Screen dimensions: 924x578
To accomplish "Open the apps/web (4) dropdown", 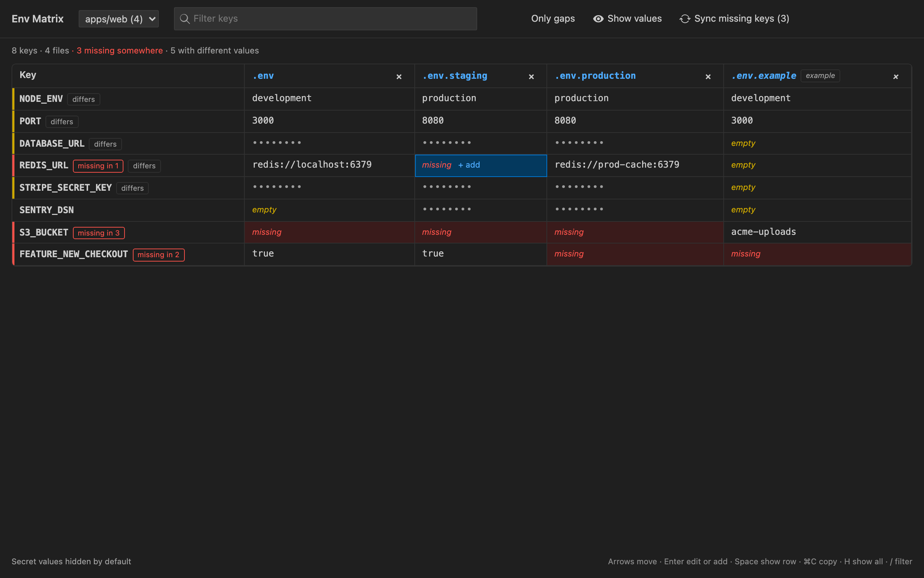I will pyautogui.click(x=119, y=19).
